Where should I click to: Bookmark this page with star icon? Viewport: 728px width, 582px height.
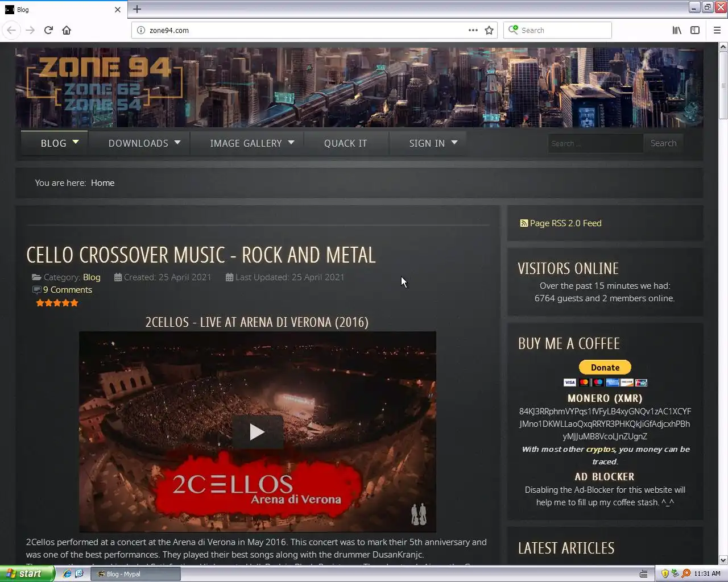click(x=489, y=30)
